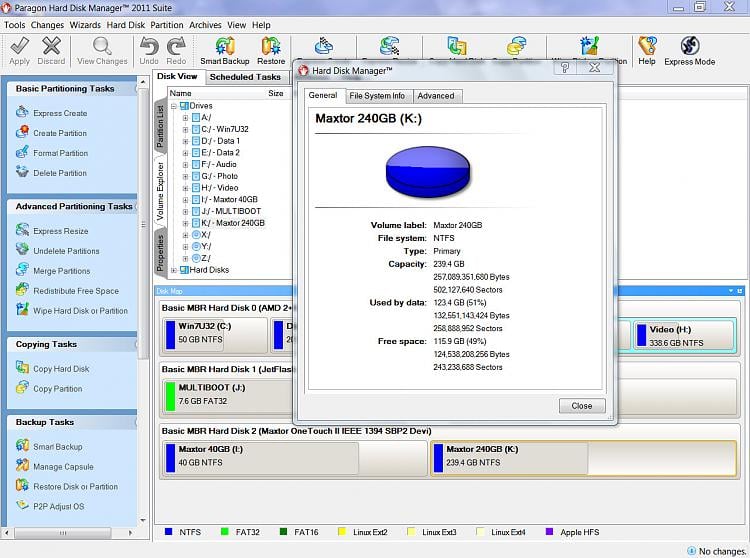Collapse the Drives tree node
The image size is (750, 558).
pos(174,106)
